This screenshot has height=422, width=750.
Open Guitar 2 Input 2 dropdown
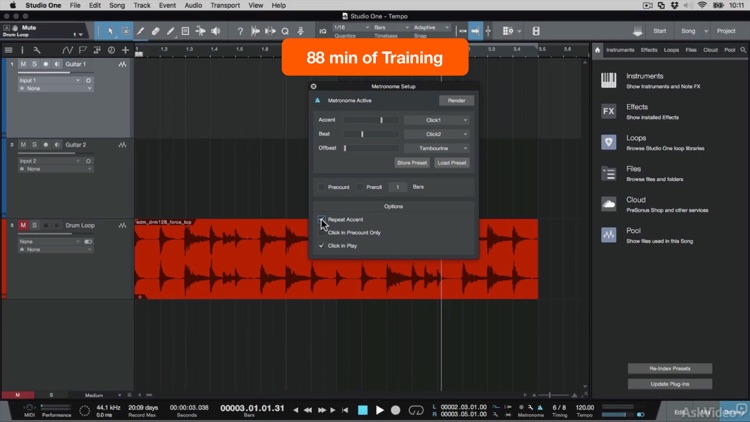pyautogui.click(x=49, y=161)
